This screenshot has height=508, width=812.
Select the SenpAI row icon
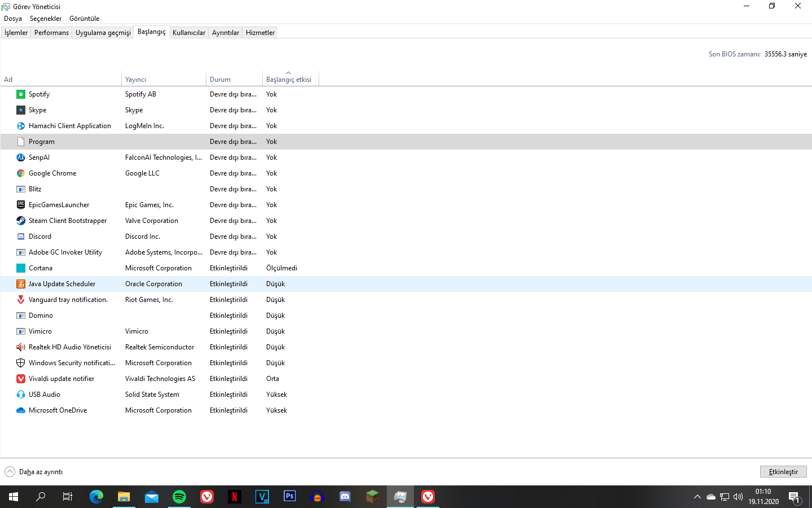21,157
